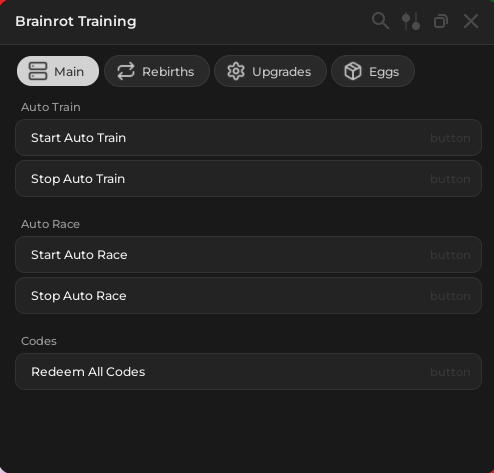
Task: Click Stop Auto Train
Action: tap(248, 179)
